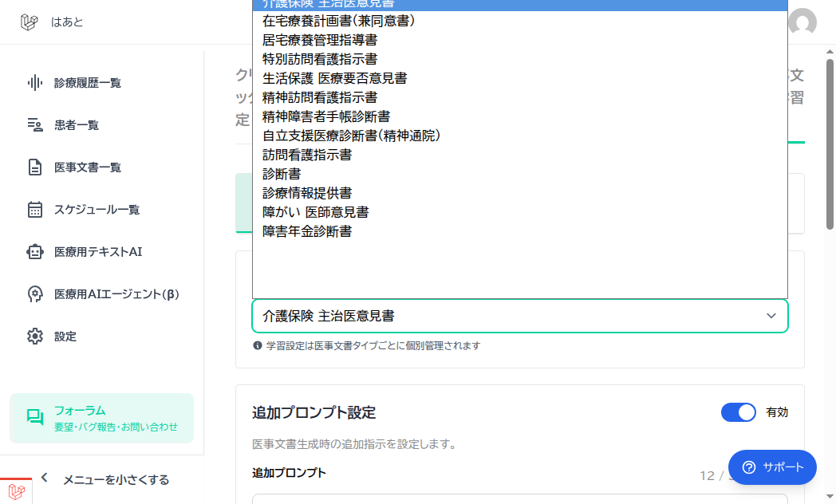Open 医療用AIエージェント(β) icon
The width and height of the screenshot is (836, 504).
(x=34, y=293)
